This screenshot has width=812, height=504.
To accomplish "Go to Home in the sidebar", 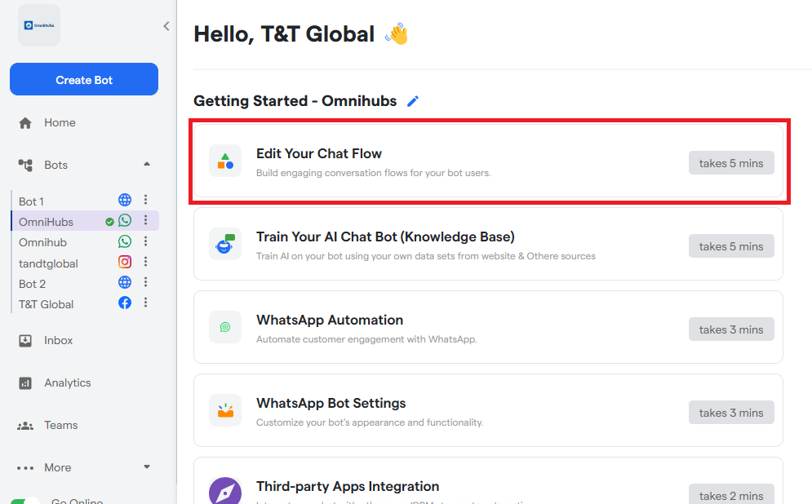I will pyautogui.click(x=60, y=122).
